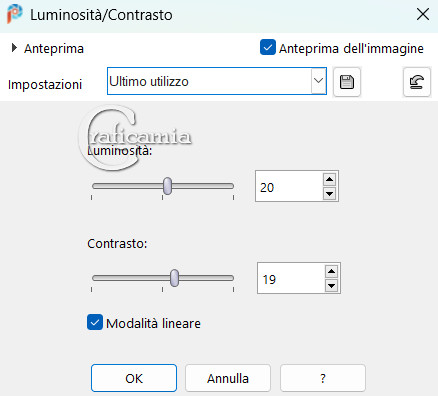
Task: Open help with the question mark button
Action: (x=323, y=378)
